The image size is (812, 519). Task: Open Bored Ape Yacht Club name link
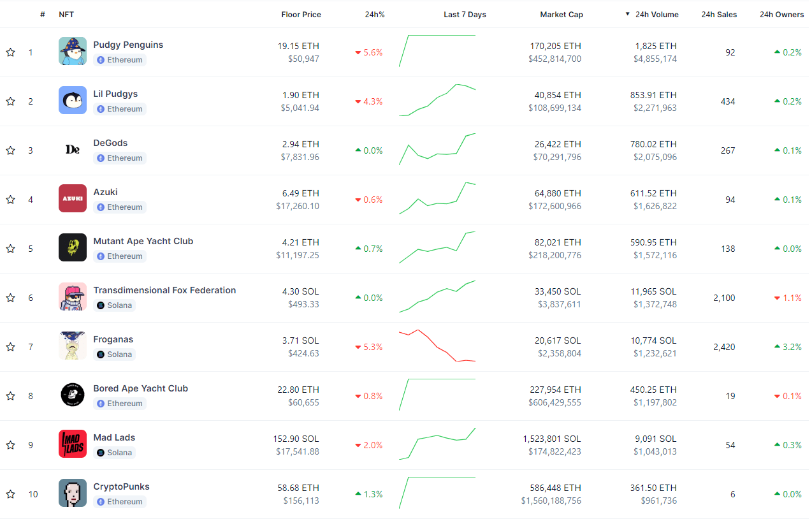tap(141, 388)
